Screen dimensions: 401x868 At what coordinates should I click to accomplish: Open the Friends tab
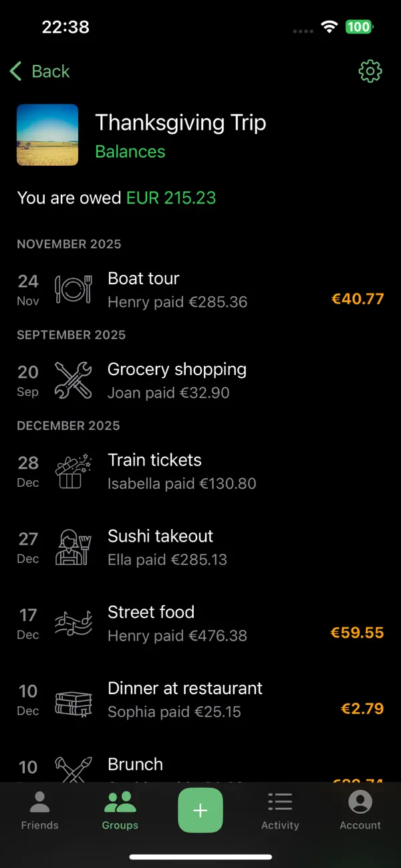click(x=39, y=810)
